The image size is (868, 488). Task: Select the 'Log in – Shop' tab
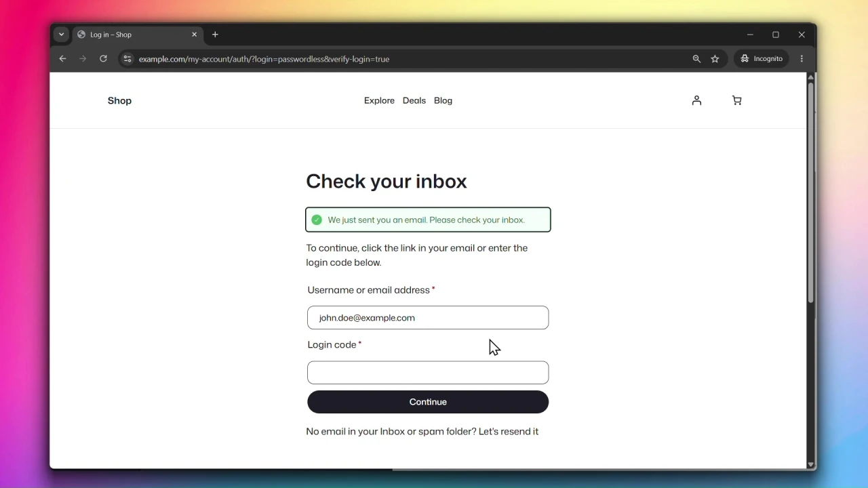tap(138, 35)
